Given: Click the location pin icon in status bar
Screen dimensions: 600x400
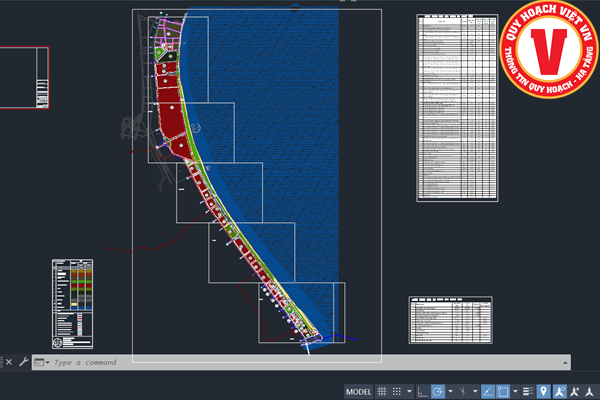Looking at the screenshot, I should (x=543, y=390).
